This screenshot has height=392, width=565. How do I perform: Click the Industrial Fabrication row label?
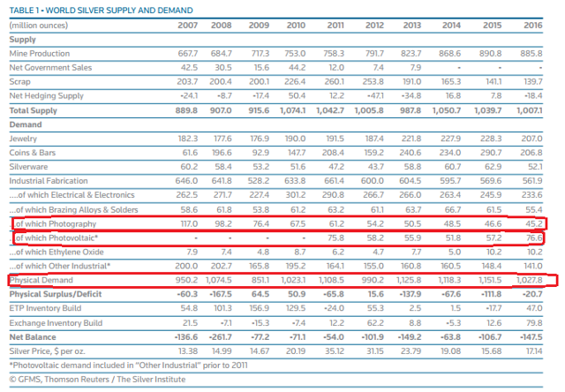coord(49,181)
